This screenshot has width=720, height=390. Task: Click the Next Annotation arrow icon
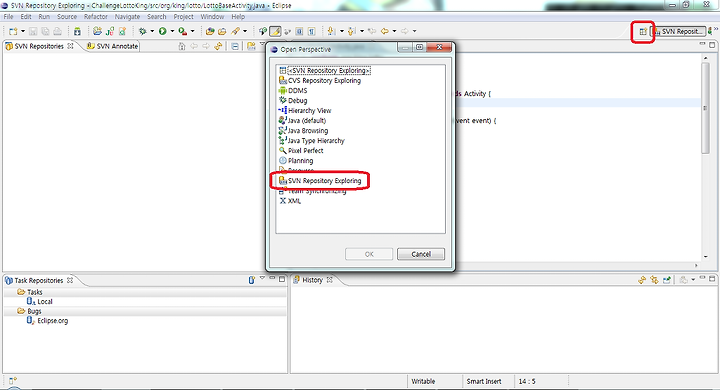coord(331,31)
